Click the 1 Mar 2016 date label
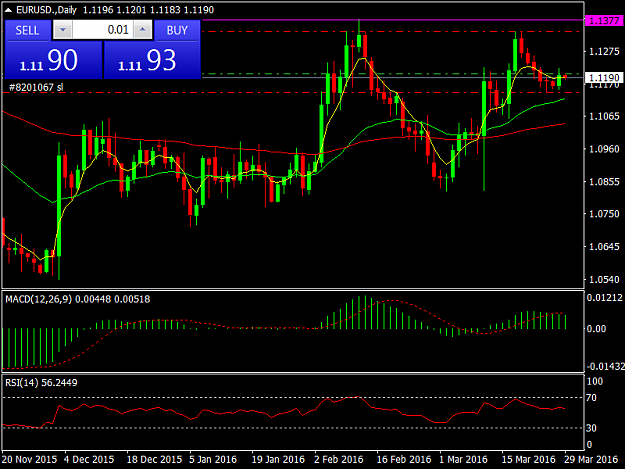 coord(463,459)
